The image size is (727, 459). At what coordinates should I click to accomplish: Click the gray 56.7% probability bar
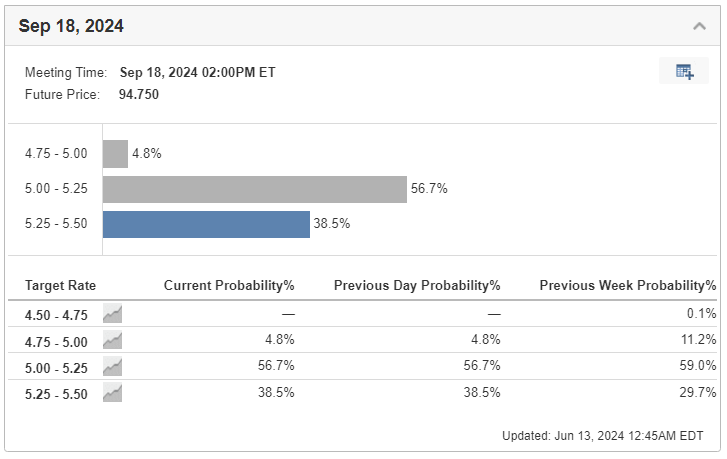pyautogui.click(x=255, y=189)
